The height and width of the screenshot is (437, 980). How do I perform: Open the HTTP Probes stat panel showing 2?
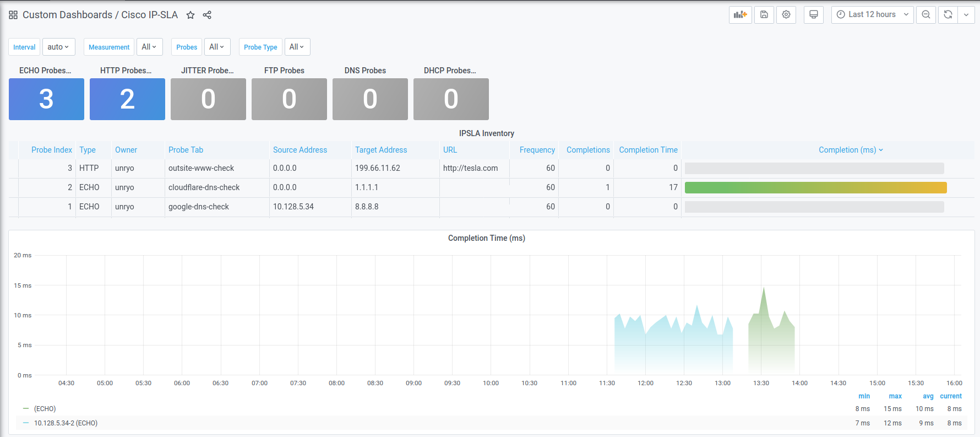click(x=127, y=99)
